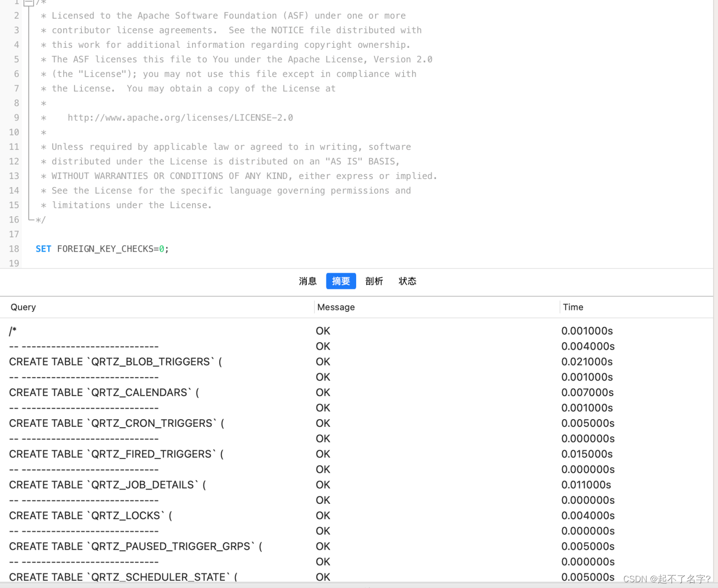This screenshot has height=588, width=718.
Task: Switch to the 消息 tab
Action: pyautogui.click(x=307, y=281)
